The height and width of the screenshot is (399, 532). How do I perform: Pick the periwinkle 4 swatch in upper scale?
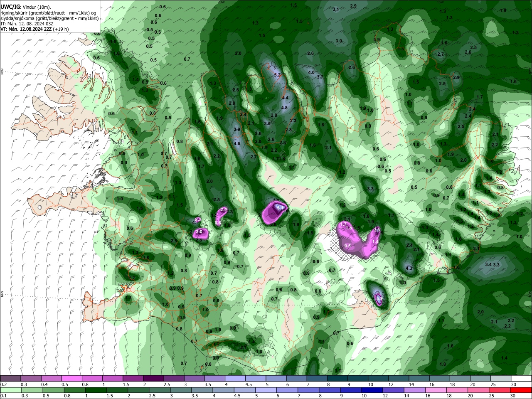(235, 379)
